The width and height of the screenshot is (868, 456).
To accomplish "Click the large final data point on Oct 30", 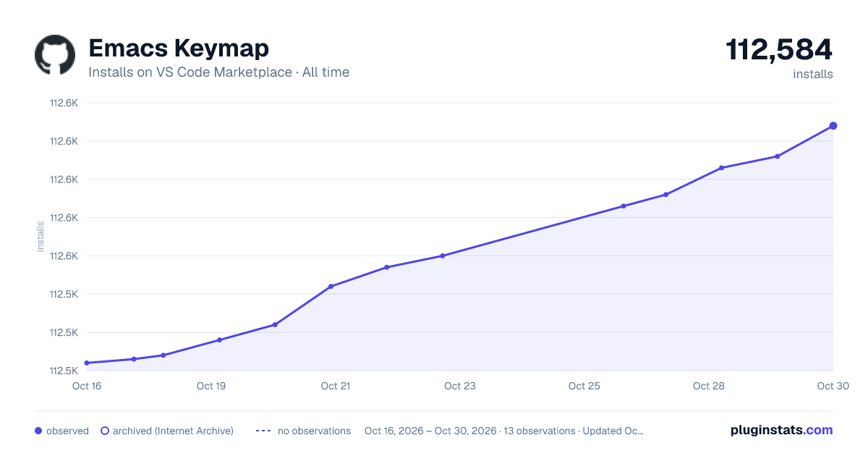I will click(x=833, y=126).
